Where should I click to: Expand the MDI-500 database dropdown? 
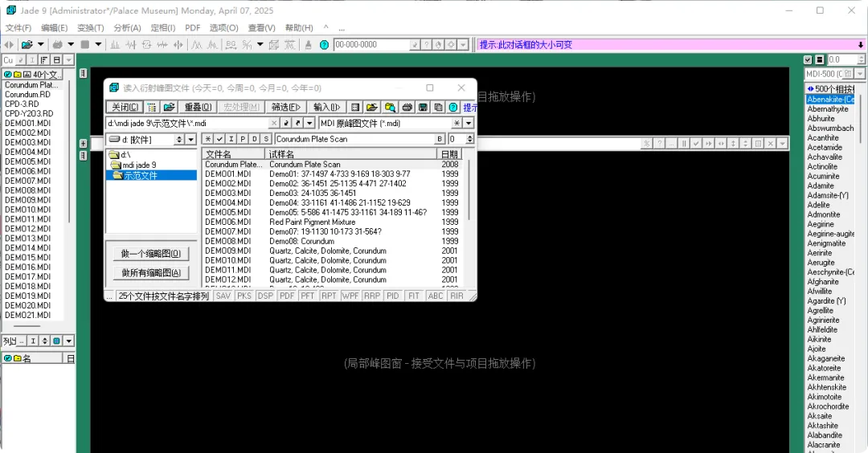[860, 74]
